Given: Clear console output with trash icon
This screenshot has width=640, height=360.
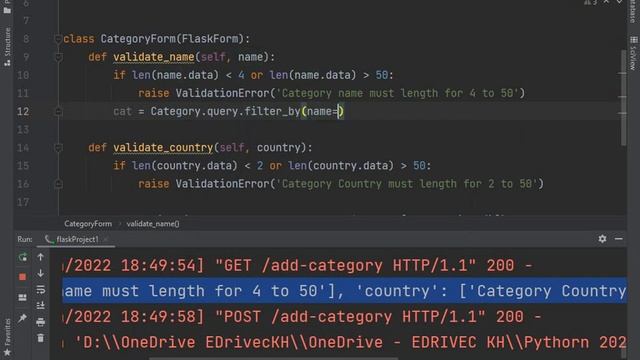Looking at the screenshot, I should click(40, 338).
